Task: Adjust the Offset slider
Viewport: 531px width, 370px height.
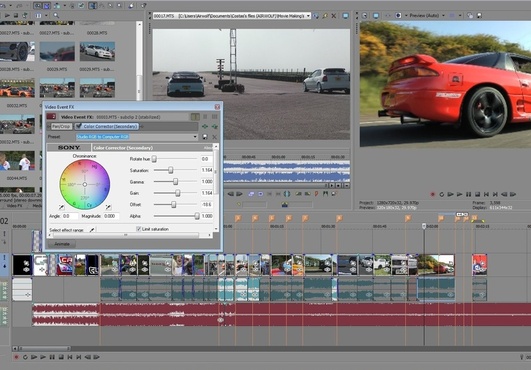Action: click(175, 204)
